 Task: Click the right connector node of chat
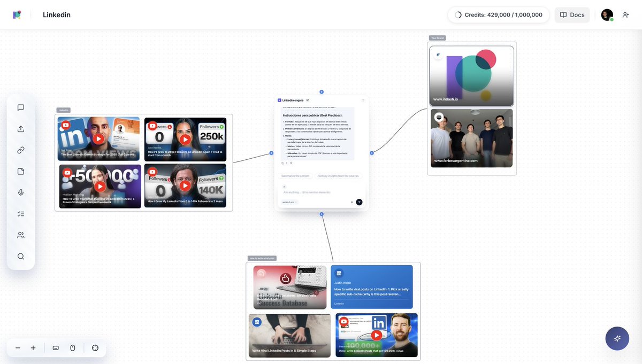[x=372, y=153]
